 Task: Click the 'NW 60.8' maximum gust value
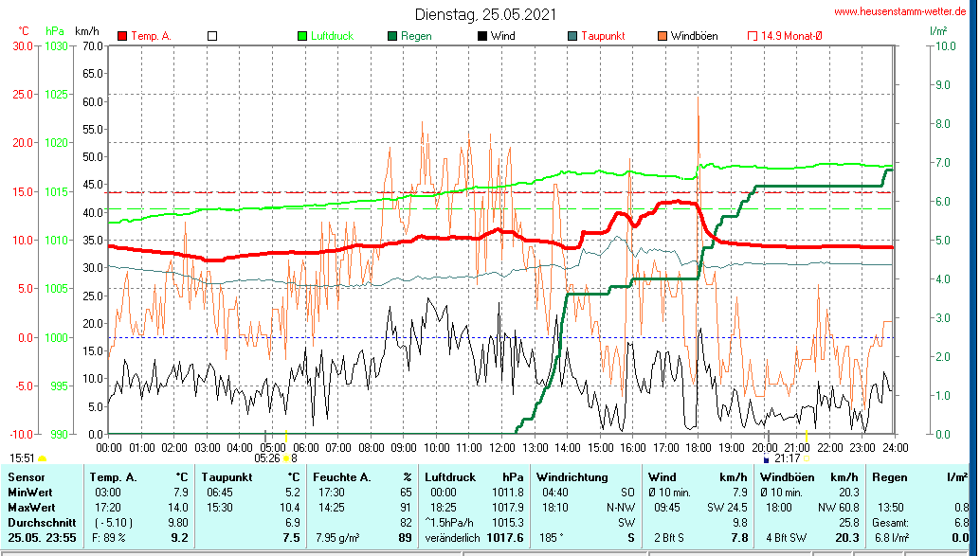point(838,508)
